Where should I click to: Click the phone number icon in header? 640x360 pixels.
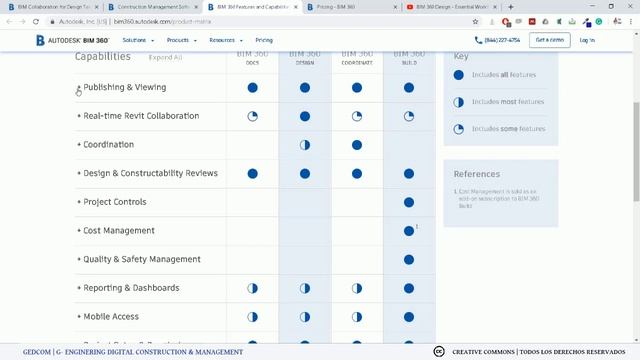tap(478, 40)
